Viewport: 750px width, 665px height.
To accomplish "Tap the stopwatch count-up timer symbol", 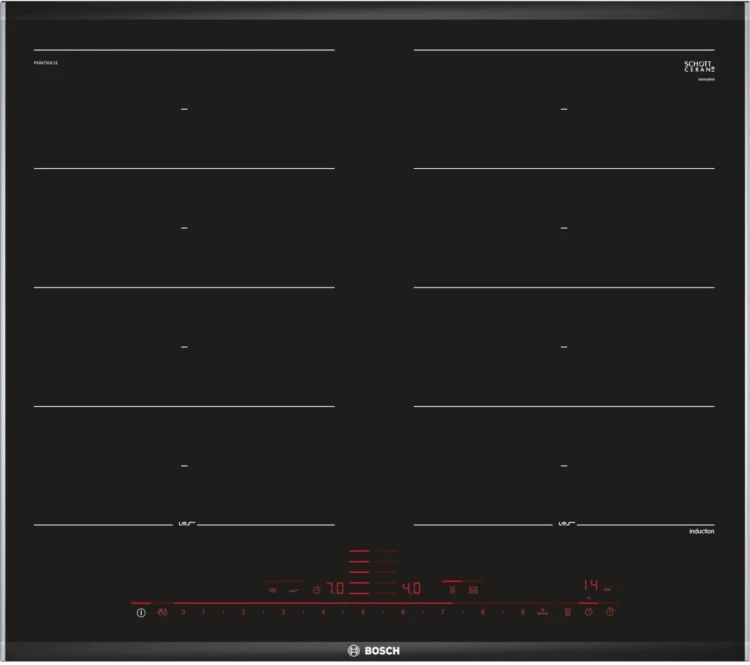I will (x=610, y=612).
